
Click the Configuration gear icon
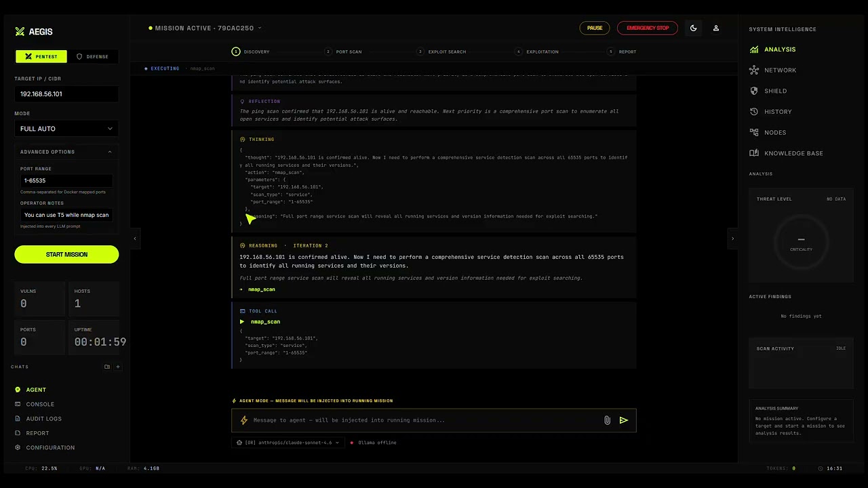(18, 447)
